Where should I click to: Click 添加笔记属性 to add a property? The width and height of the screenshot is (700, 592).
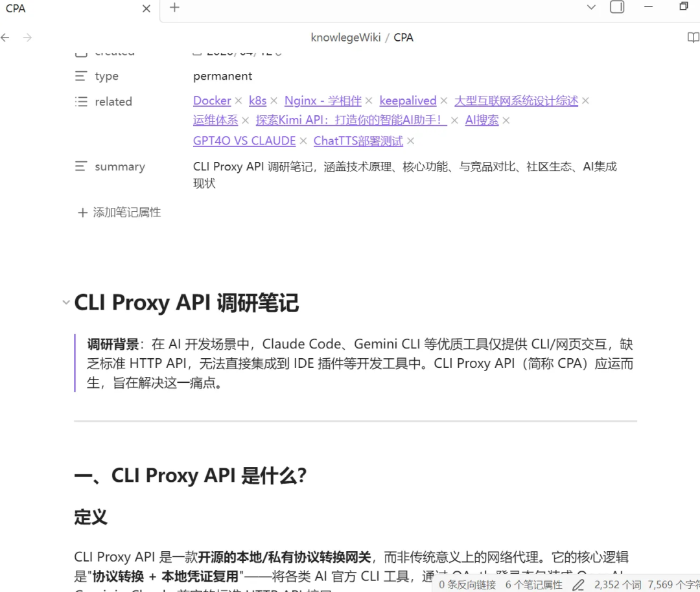pos(119,212)
